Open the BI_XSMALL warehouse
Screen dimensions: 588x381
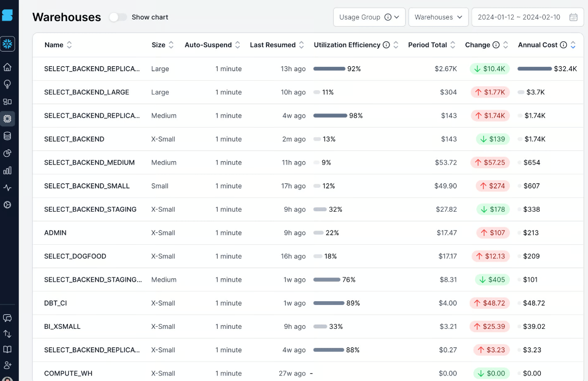pyautogui.click(x=62, y=327)
